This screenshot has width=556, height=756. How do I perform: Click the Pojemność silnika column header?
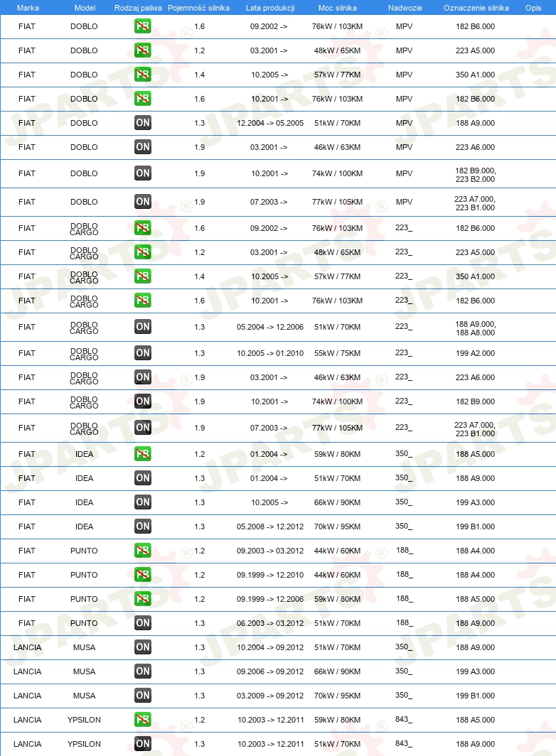198,8
